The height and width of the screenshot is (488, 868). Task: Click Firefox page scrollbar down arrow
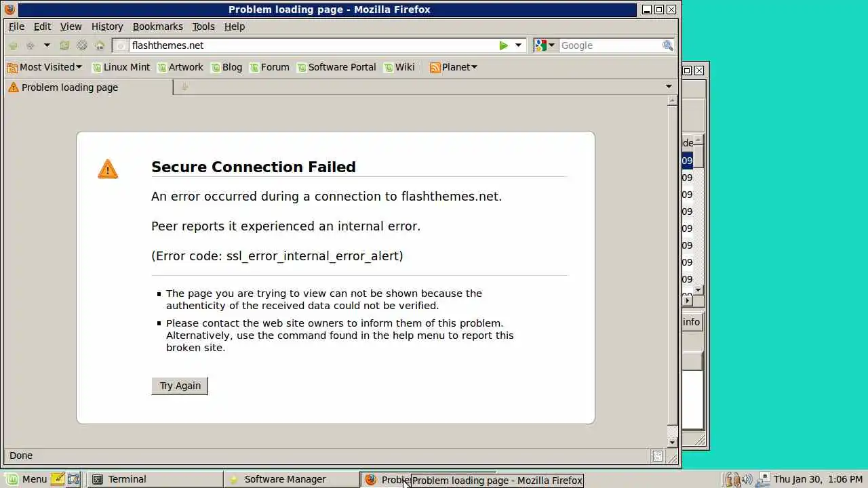672,442
